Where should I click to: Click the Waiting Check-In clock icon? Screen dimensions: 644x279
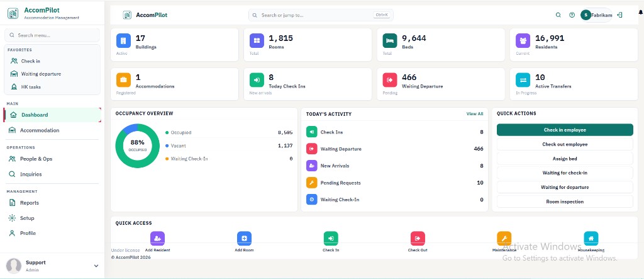pos(312,200)
